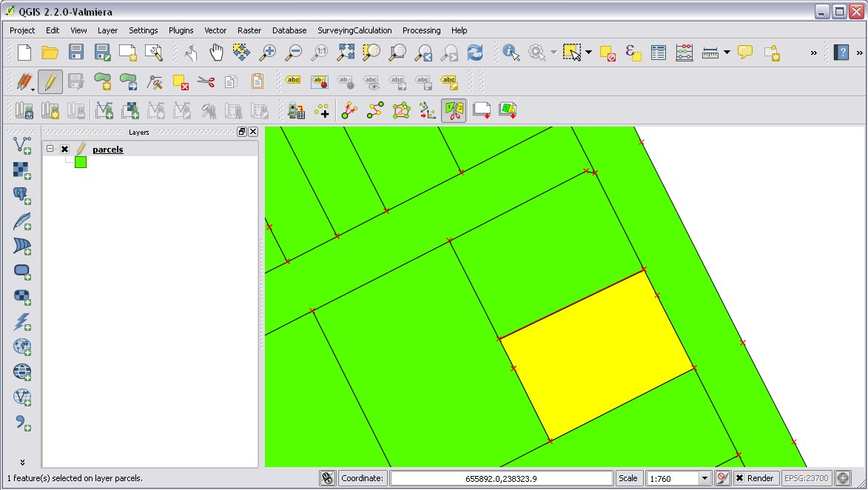Open the SurveyingCalculation menu

click(354, 30)
